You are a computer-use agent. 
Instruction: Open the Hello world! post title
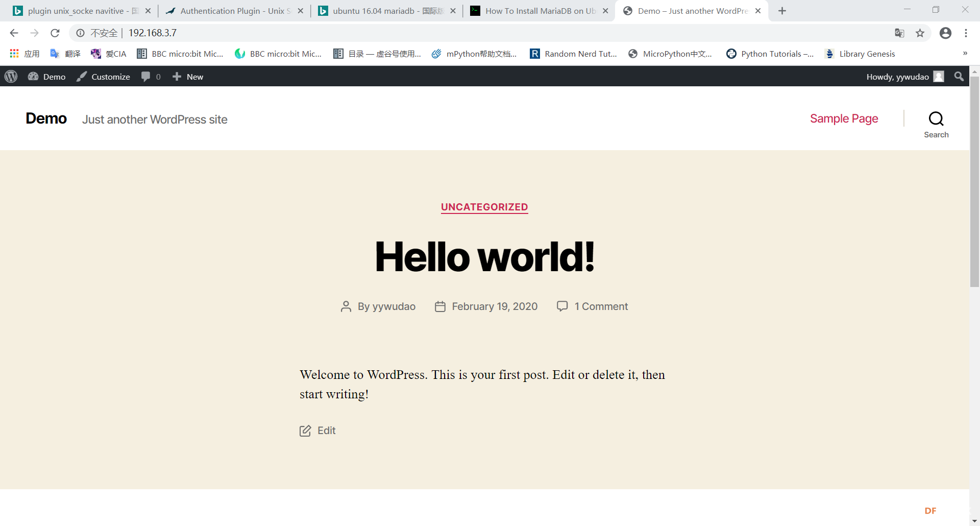pos(484,256)
